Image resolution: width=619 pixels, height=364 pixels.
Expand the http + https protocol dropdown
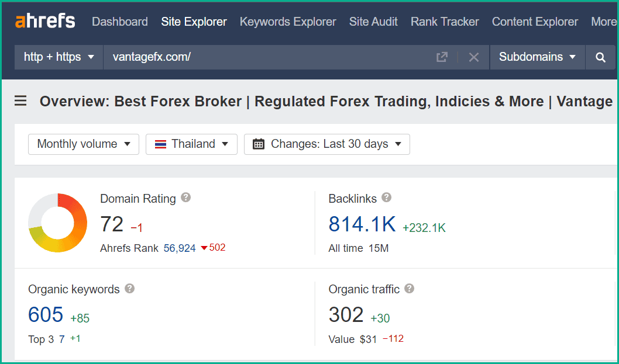(59, 57)
